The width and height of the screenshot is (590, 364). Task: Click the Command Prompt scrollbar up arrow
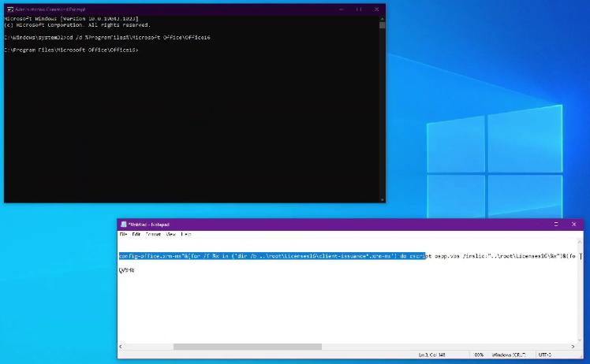pos(383,18)
